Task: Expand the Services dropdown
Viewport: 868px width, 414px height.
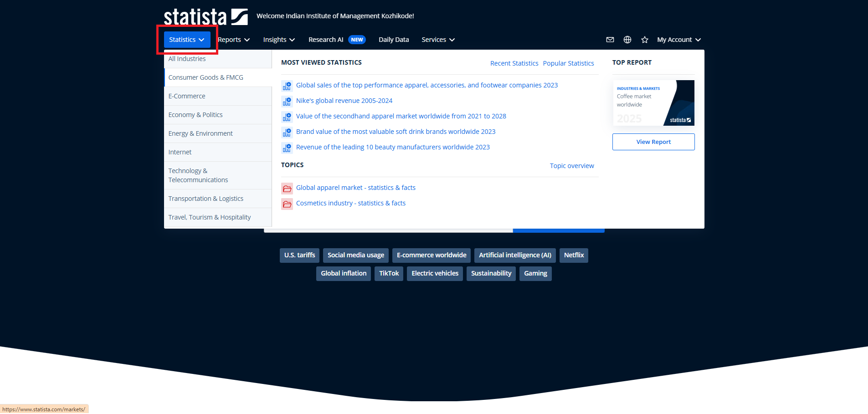Action: pos(438,40)
